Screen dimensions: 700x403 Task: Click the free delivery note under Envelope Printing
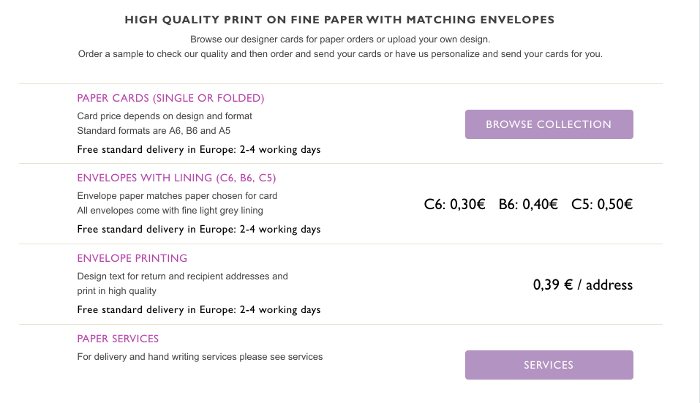pos(199,310)
